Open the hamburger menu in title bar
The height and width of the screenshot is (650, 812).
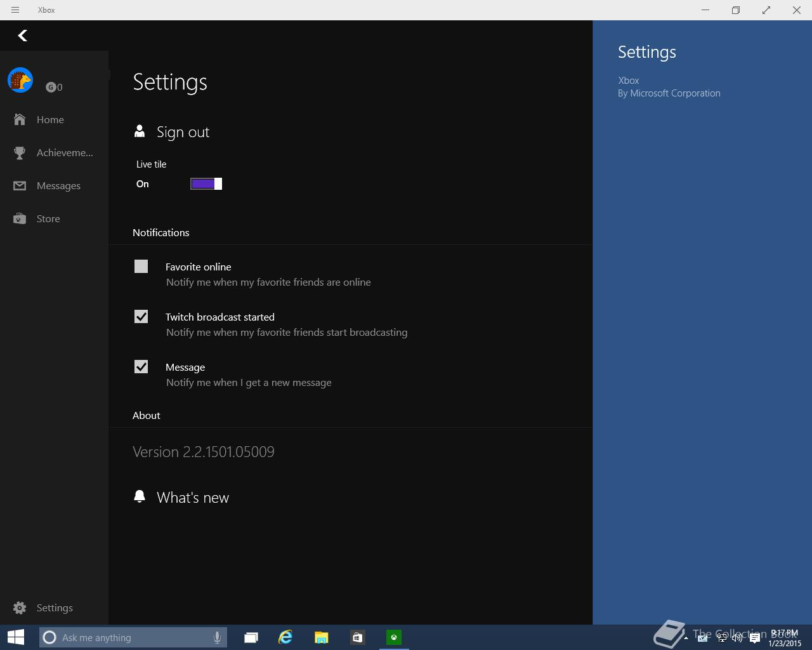tap(15, 10)
